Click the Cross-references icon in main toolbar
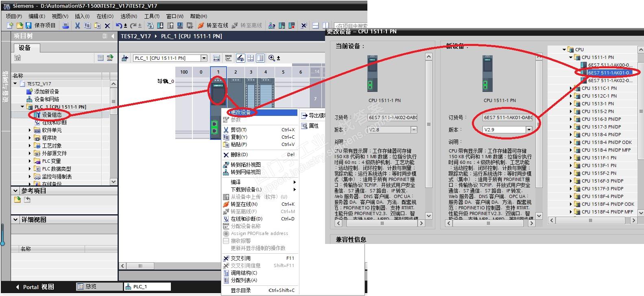 pyautogui.click(x=303, y=26)
